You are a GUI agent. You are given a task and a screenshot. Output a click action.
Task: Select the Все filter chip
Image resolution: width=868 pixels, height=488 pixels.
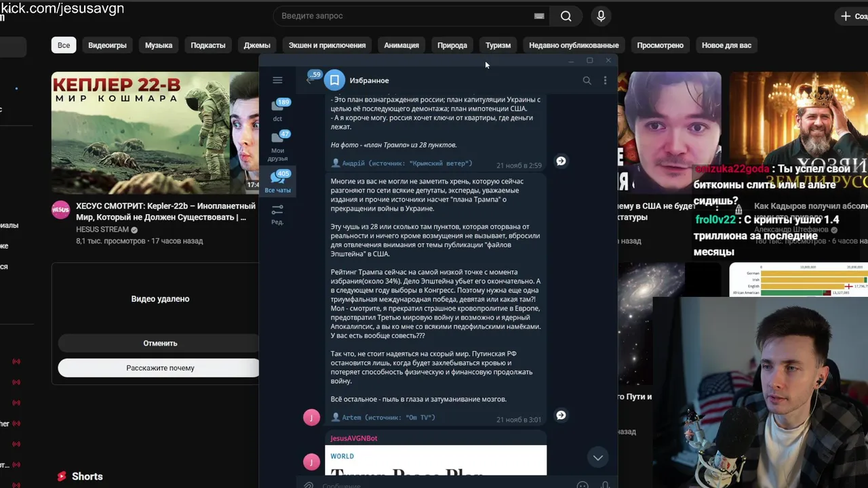pyautogui.click(x=64, y=45)
